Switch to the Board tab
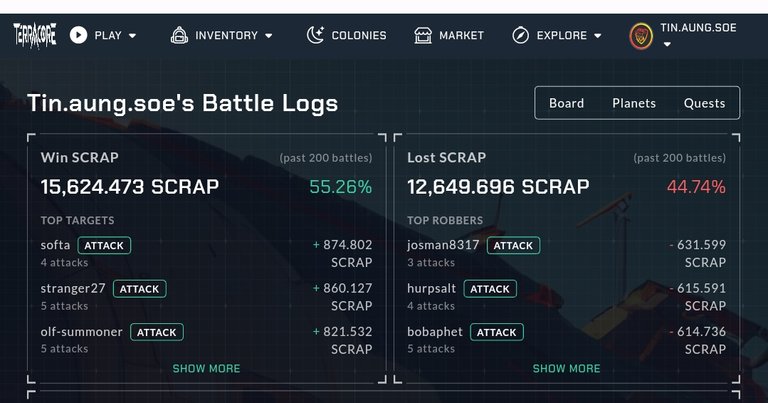 [566, 103]
